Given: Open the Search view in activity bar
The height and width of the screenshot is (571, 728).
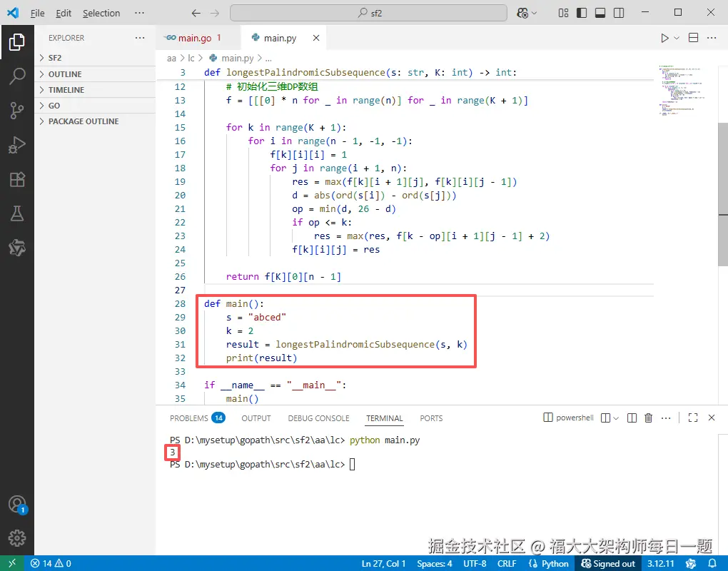Looking at the screenshot, I should tap(16, 76).
